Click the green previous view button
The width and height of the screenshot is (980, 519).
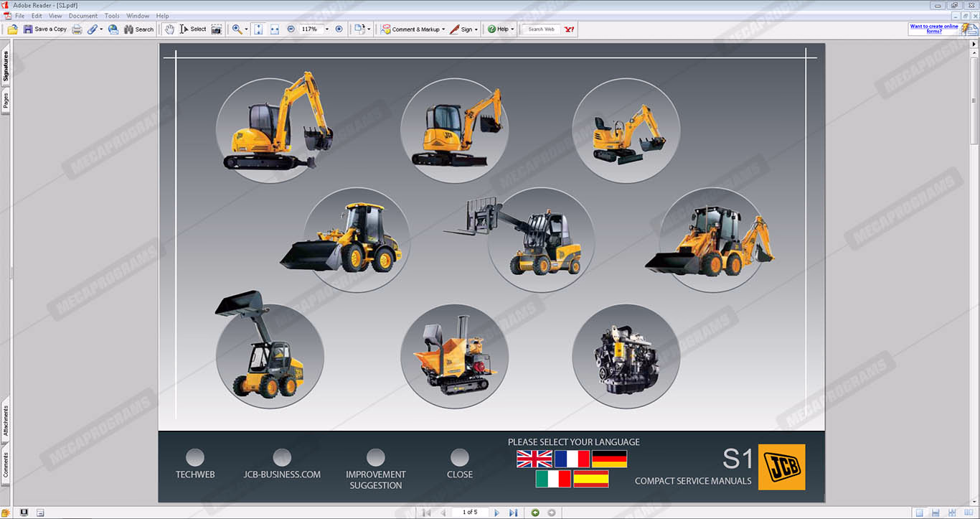point(535,513)
